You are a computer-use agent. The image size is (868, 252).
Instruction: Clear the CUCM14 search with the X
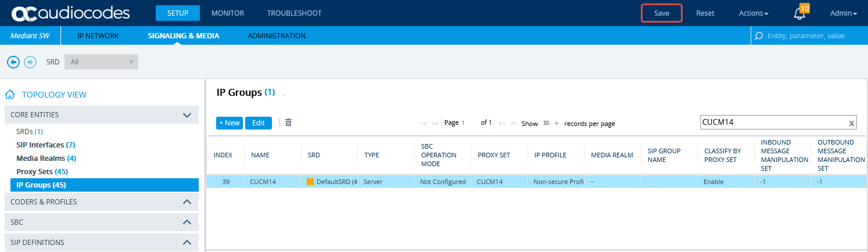(x=851, y=123)
